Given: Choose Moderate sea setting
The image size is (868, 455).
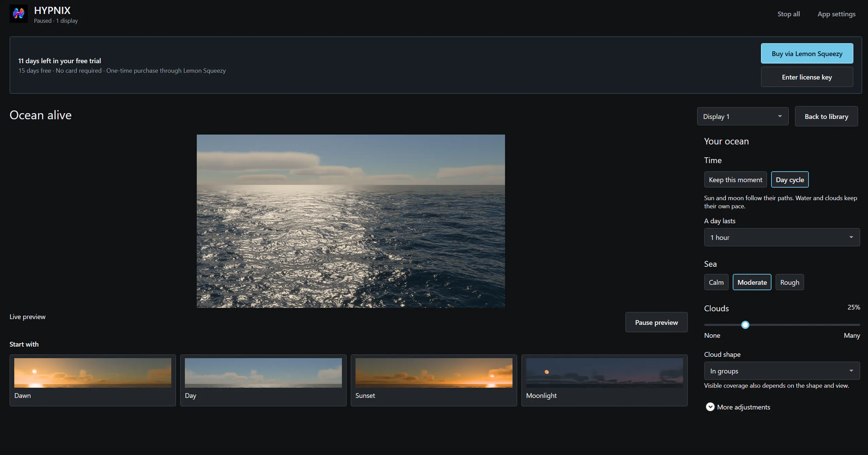Looking at the screenshot, I should pos(752,282).
